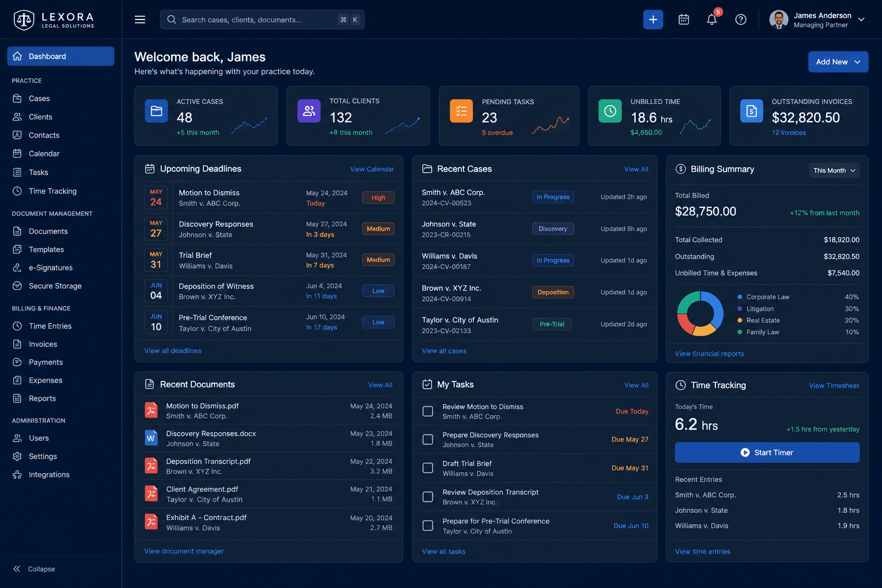Click the High priority badge

pyautogui.click(x=378, y=198)
